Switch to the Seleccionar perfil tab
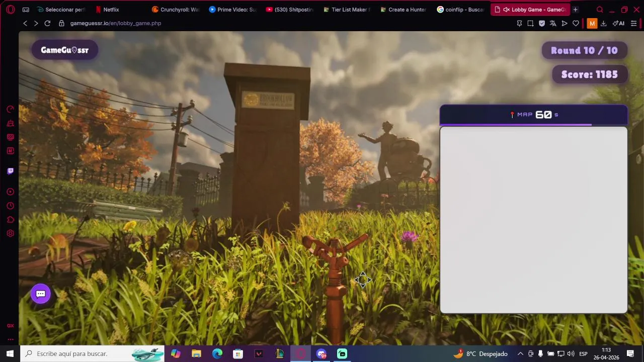 61,10
